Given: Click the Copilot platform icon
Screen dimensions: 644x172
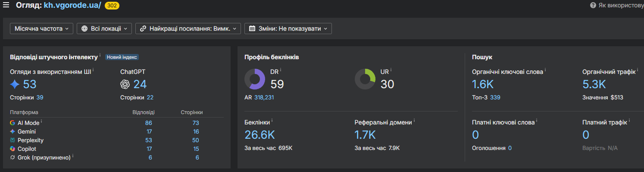Looking at the screenshot, I should pyautogui.click(x=13, y=149).
